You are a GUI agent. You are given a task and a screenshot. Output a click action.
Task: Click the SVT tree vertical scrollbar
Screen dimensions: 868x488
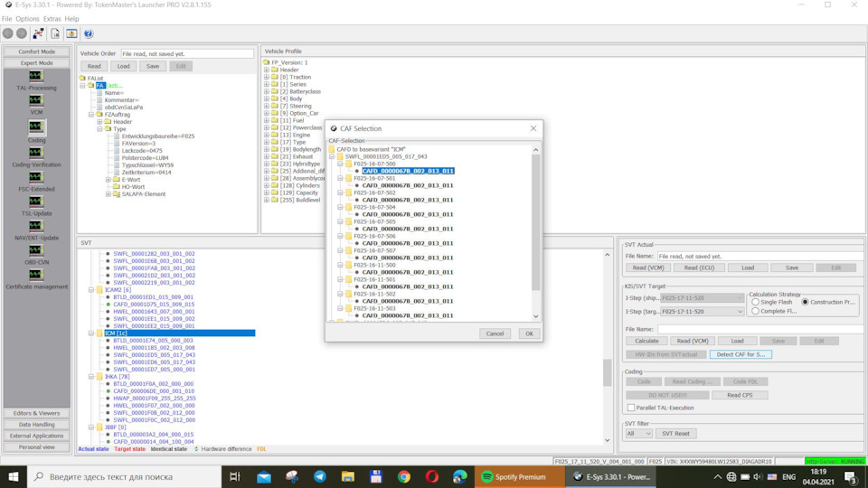tap(608, 373)
